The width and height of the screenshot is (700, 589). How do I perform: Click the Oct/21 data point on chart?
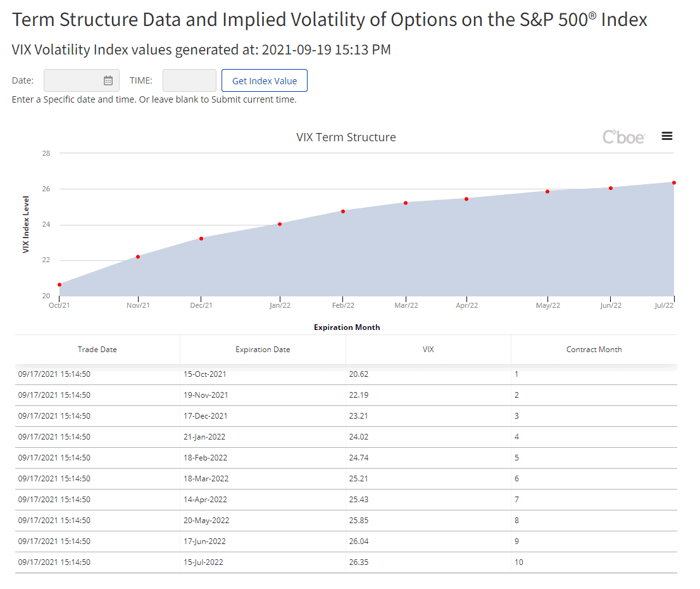point(59,284)
